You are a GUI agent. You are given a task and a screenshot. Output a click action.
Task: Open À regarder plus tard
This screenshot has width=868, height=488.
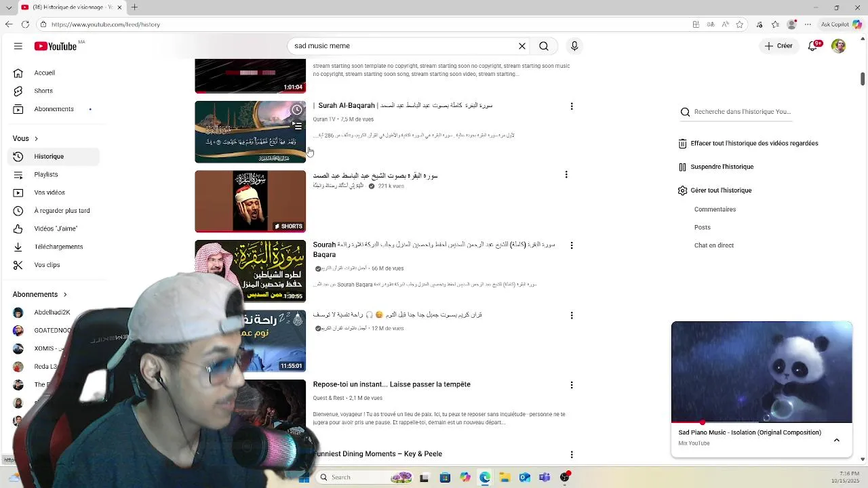(x=54, y=211)
